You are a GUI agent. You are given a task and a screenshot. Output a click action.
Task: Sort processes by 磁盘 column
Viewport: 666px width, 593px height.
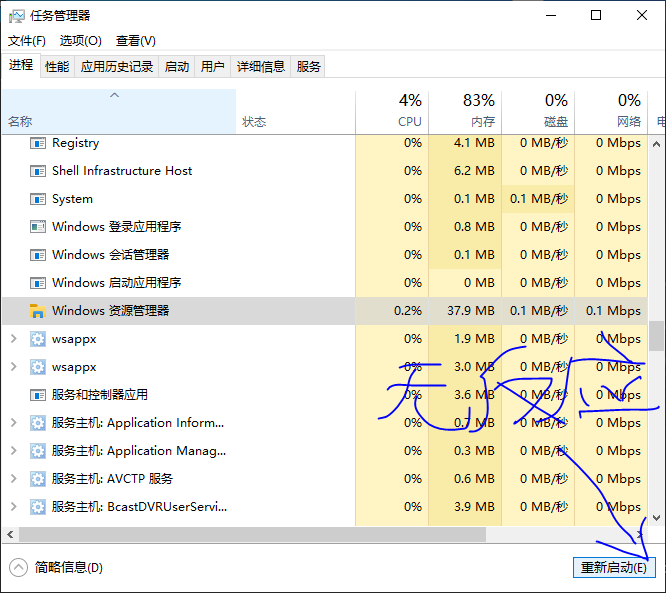point(538,112)
